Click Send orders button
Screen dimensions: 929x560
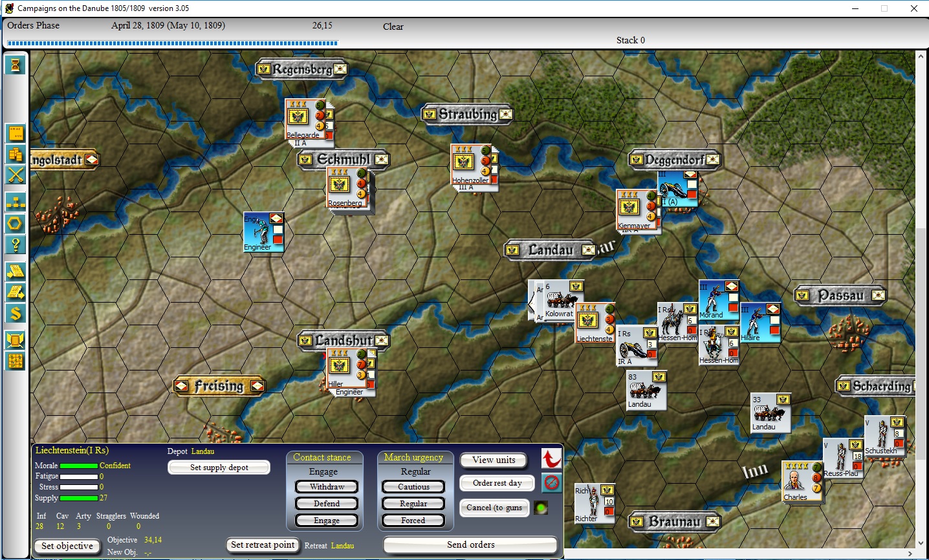[471, 545]
